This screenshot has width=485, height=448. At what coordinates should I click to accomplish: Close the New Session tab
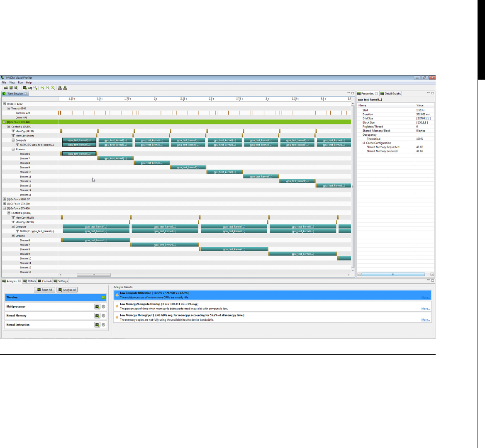[x=26, y=93]
